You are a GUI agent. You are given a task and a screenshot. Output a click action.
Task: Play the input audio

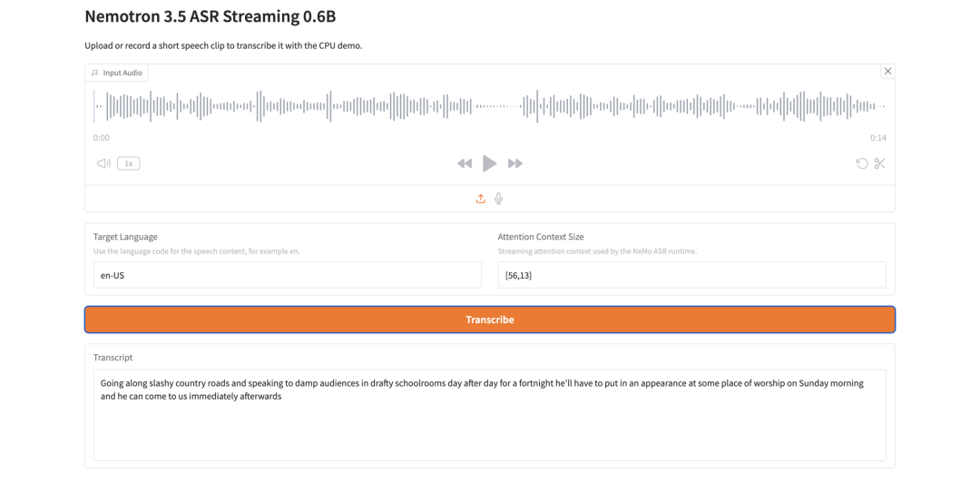click(490, 164)
